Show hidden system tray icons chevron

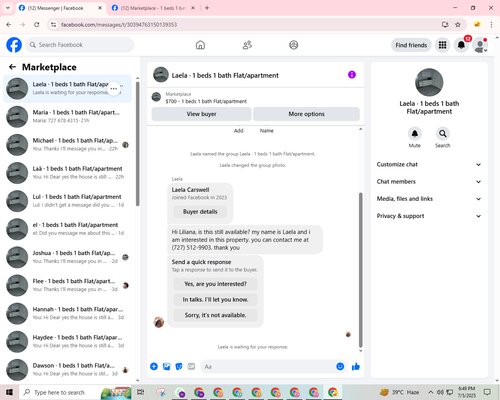[431, 392]
